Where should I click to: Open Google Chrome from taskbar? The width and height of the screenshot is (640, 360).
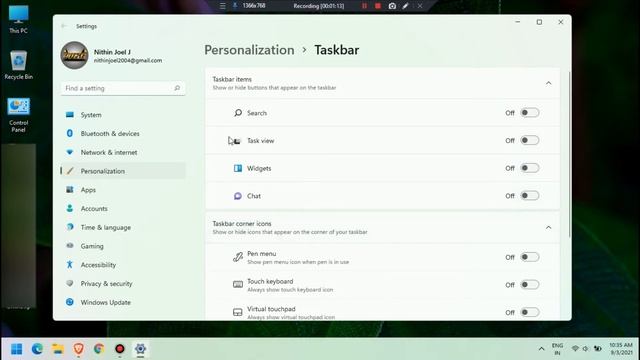99,349
